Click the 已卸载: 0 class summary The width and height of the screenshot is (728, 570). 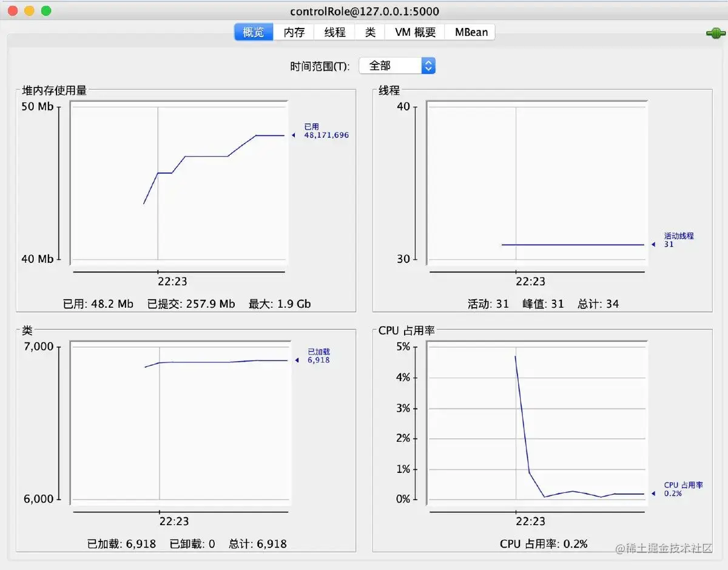[192, 544]
